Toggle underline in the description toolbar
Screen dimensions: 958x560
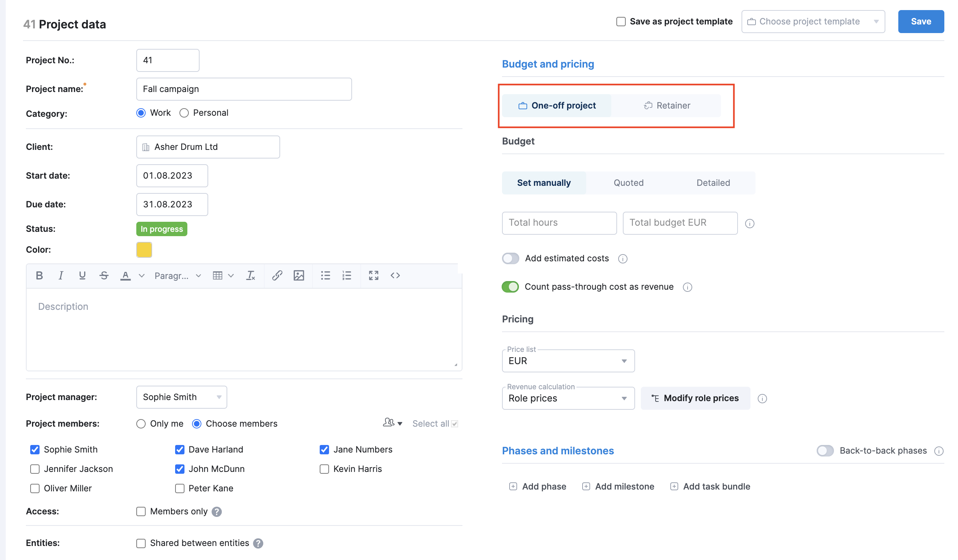pyautogui.click(x=82, y=275)
